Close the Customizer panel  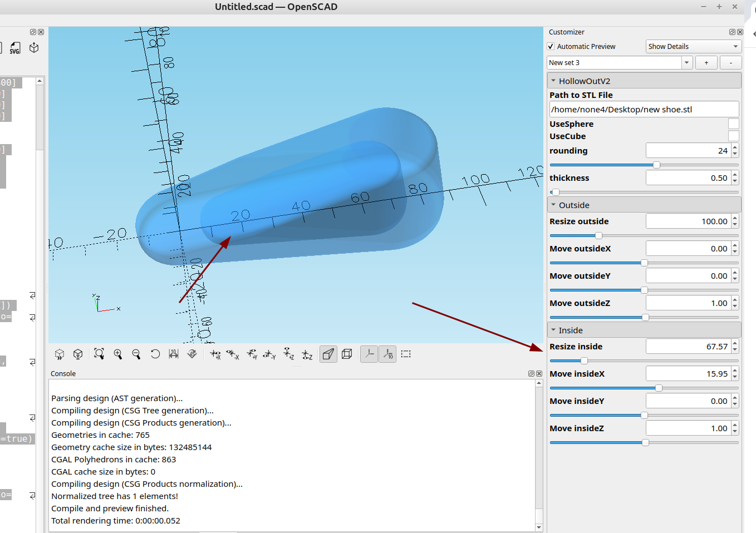(740, 32)
